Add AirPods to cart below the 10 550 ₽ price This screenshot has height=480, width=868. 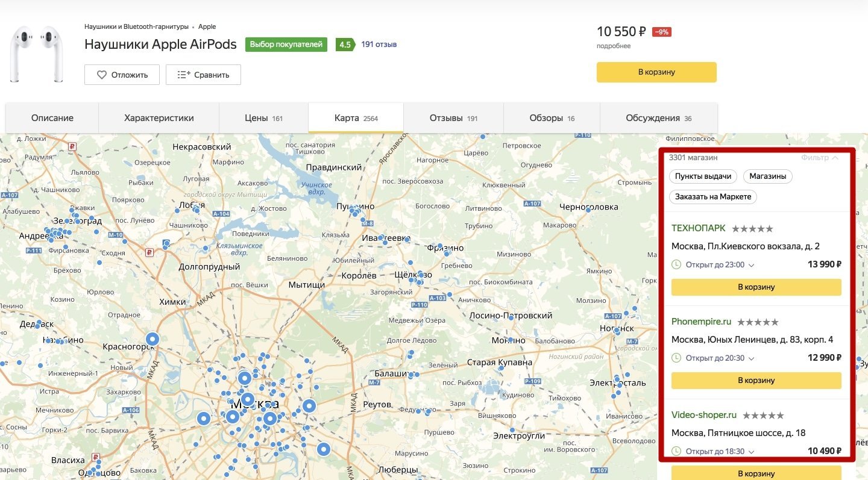[656, 72]
